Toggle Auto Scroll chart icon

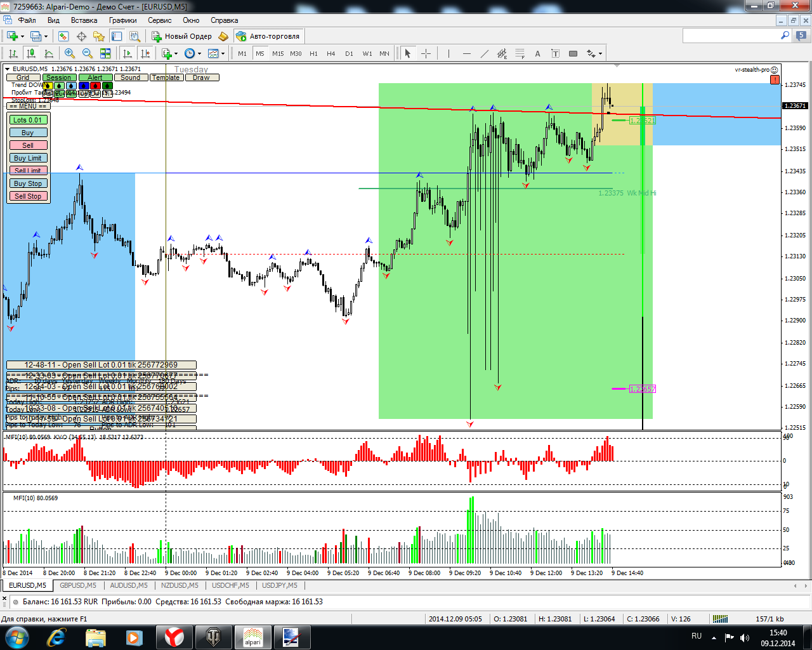(128, 53)
